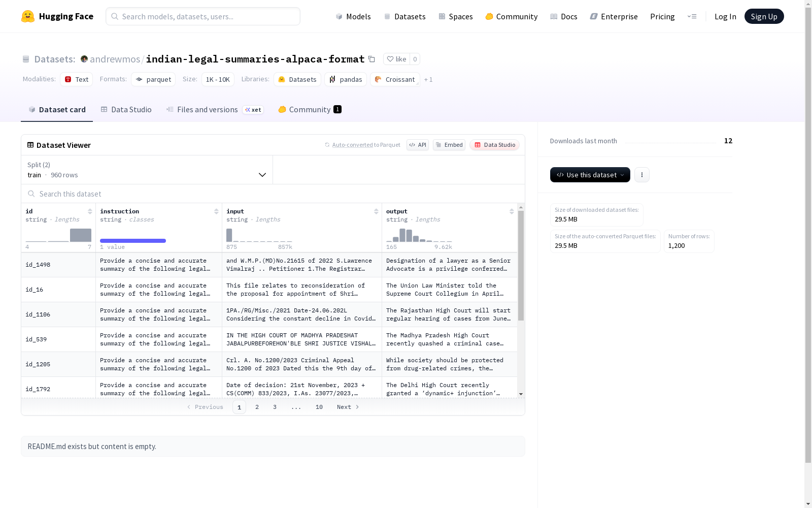
Task: Click the Text modality tag
Action: click(77, 79)
